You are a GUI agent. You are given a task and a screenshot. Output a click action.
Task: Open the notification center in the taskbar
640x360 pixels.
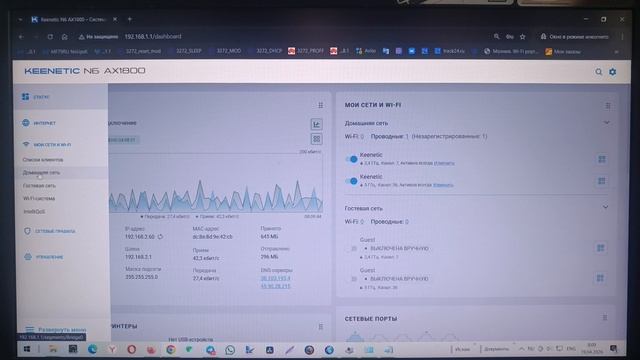(x=613, y=349)
